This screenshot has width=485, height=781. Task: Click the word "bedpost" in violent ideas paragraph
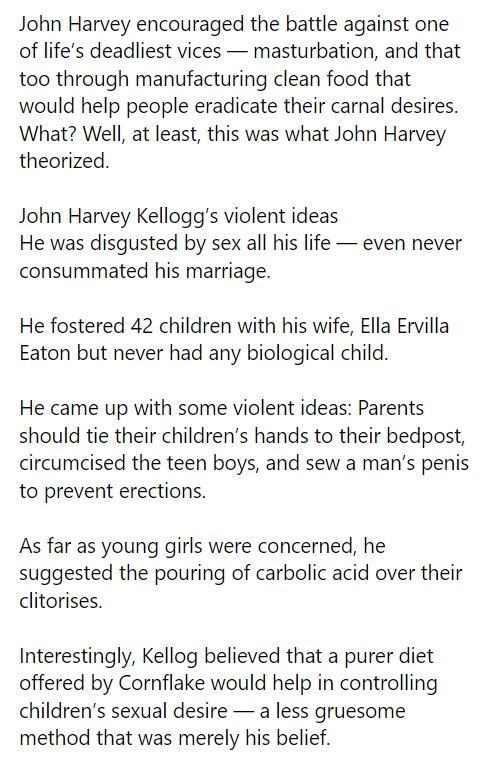pyautogui.click(x=426, y=436)
